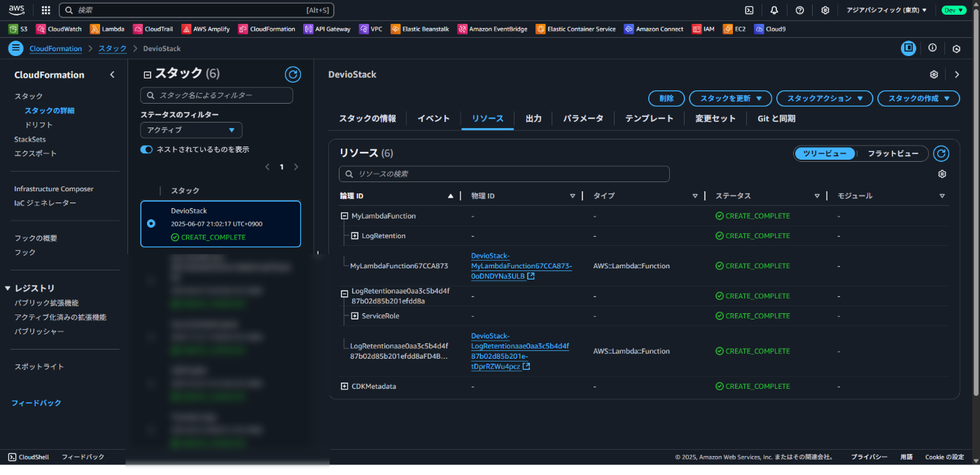Open AWS Amplify shortcut
Image resolution: width=980 pixels, height=475 pixels.
tap(206, 29)
